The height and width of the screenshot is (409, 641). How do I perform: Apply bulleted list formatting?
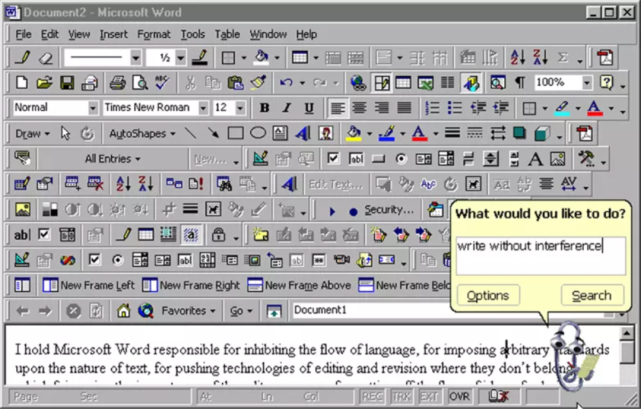tap(455, 108)
